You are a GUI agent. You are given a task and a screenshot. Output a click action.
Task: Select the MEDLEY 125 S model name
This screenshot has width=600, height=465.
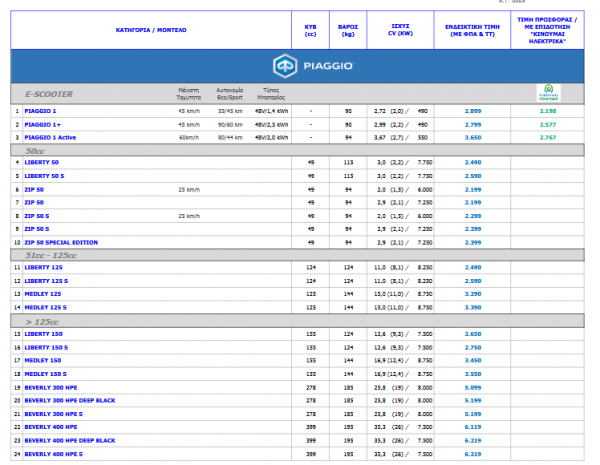coord(46,308)
